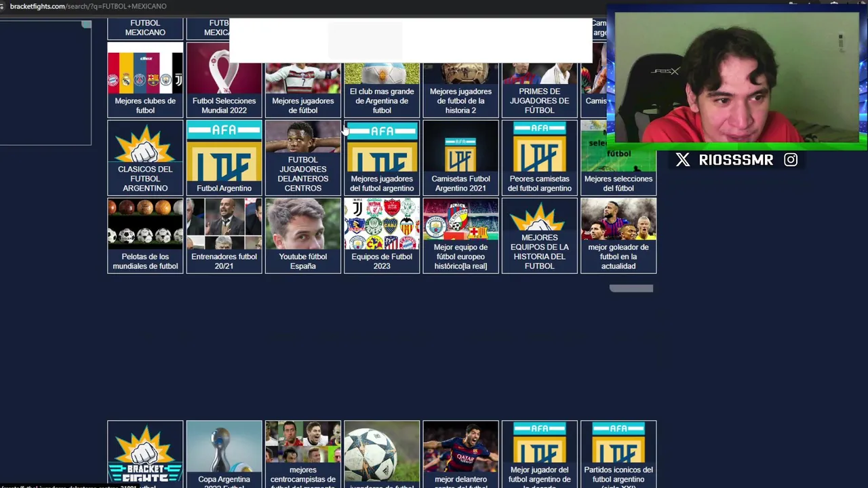Screen dimensions: 868x488
Task: Open Mejores jugadores de futbol de la historia 2
Action: (460, 90)
